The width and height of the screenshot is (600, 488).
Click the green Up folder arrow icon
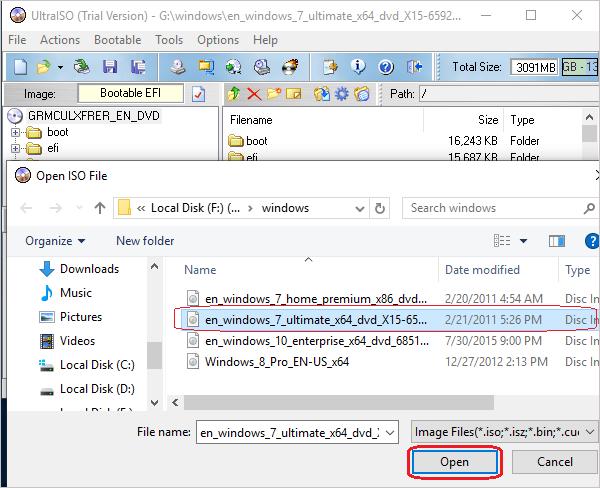pyautogui.click(x=233, y=94)
